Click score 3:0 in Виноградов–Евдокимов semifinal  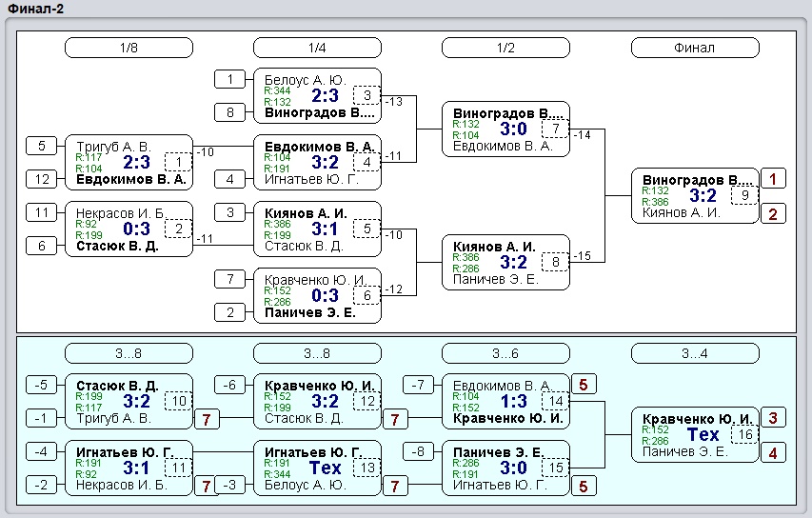[x=514, y=129]
